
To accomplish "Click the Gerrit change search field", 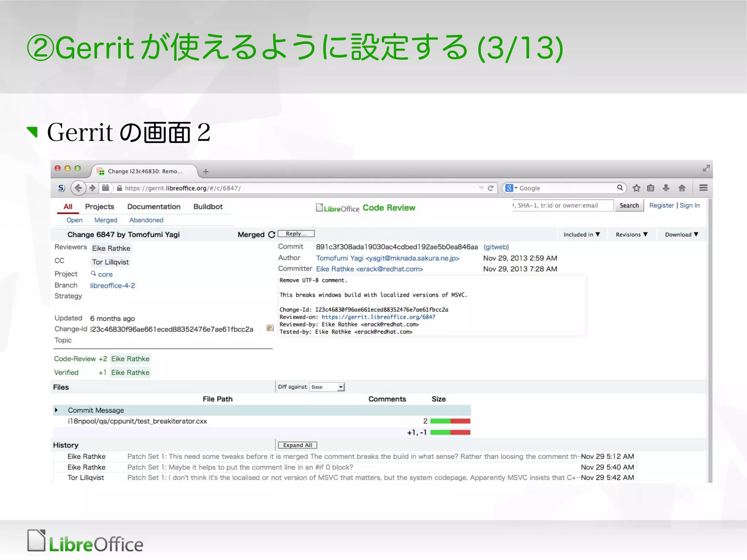I will [x=563, y=205].
